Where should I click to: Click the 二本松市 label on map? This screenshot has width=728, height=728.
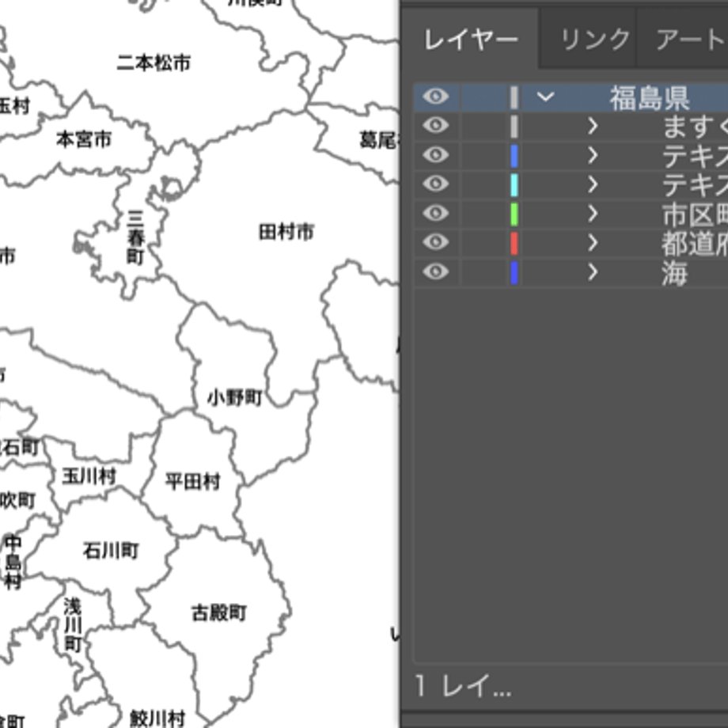coord(154,63)
